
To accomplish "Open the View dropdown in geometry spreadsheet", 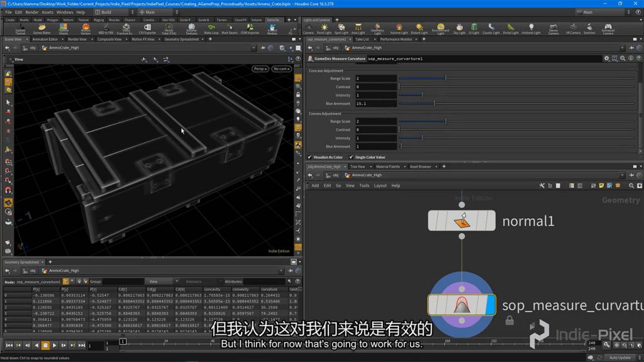I will pos(163,282).
